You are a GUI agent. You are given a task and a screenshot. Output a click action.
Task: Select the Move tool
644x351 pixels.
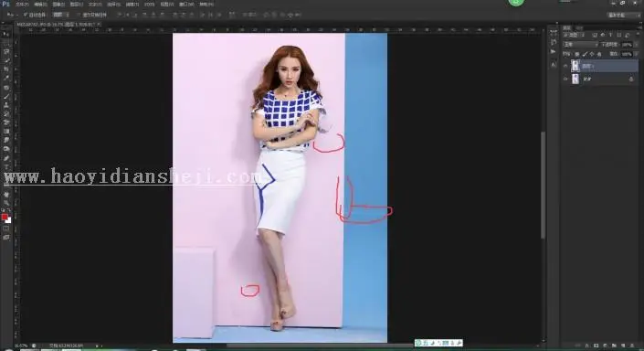(x=6, y=35)
